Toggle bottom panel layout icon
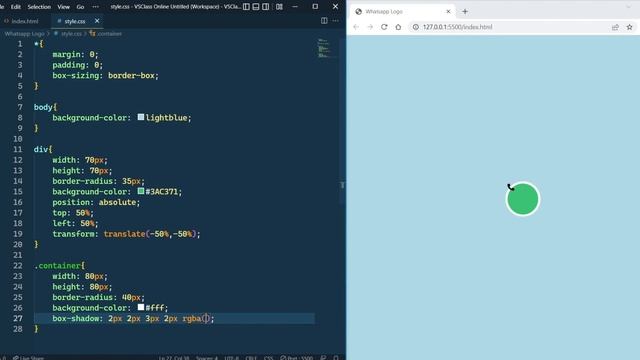 256,7
